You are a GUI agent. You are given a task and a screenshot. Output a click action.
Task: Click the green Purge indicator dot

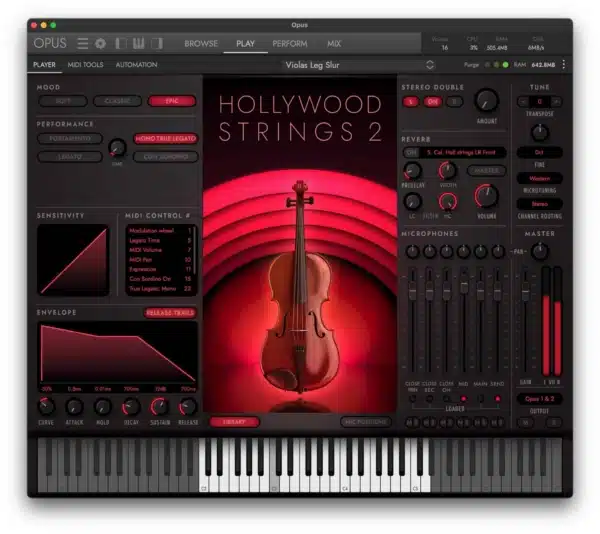(505, 65)
